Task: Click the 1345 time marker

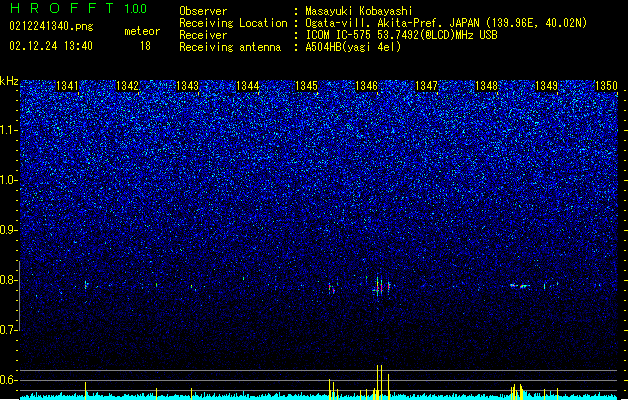Action: (x=306, y=86)
